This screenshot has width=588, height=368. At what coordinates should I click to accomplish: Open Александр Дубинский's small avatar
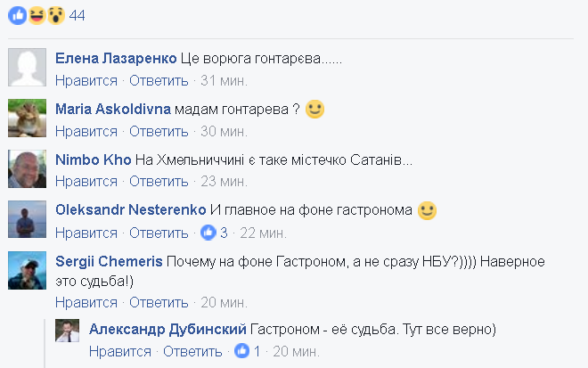69,330
